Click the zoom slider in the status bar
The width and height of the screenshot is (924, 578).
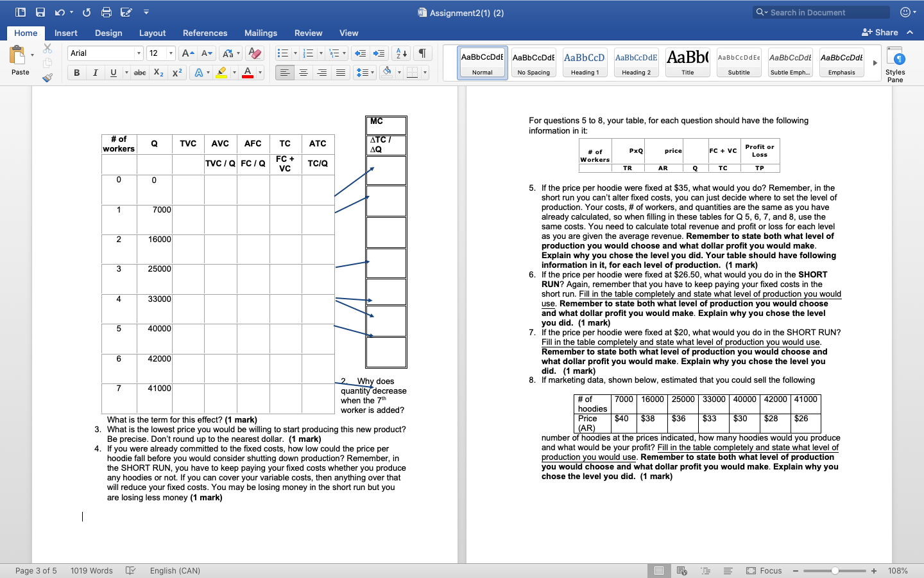pos(835,571)
